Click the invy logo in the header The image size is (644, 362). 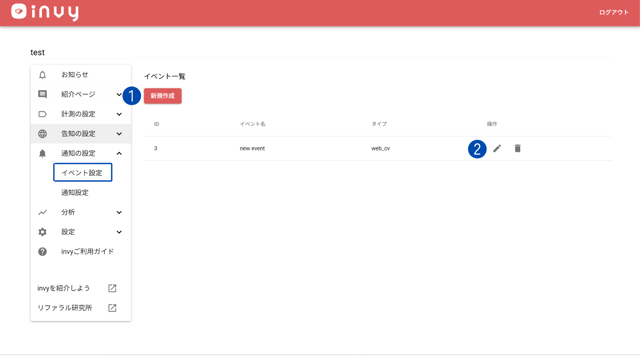tap(45, 12)
